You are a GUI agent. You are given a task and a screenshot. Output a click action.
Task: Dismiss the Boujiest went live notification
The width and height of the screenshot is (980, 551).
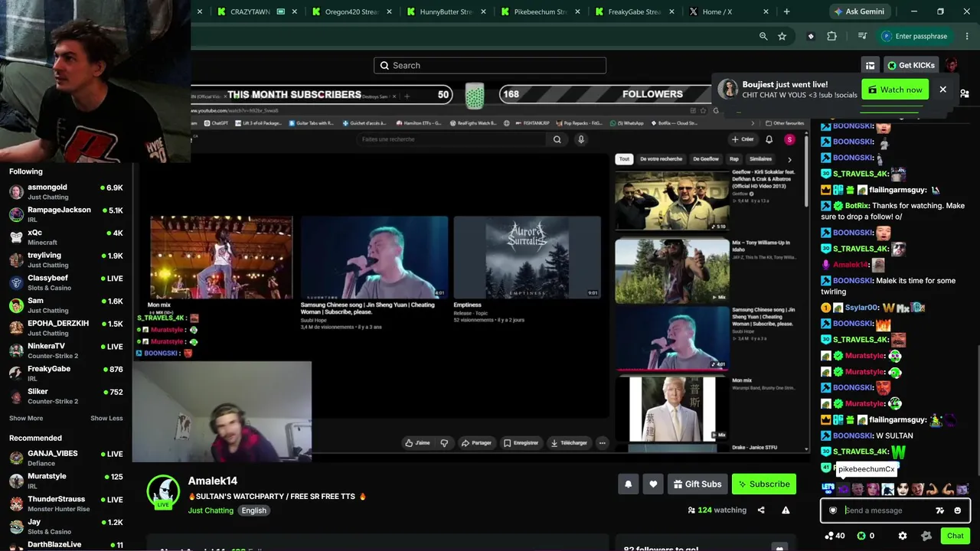click(942, 90)
